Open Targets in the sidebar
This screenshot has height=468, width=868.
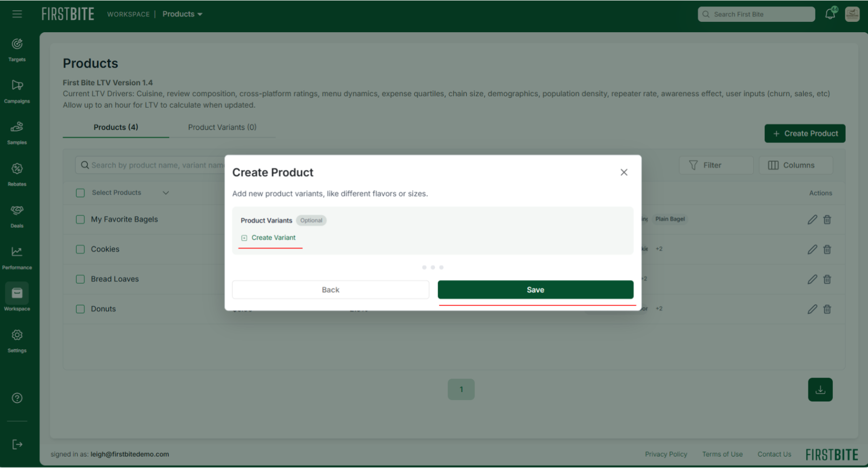point(17,50)
